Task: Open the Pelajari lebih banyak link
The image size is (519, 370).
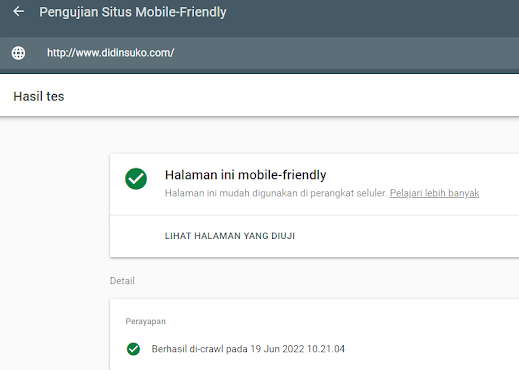Action: pos(434,193)
